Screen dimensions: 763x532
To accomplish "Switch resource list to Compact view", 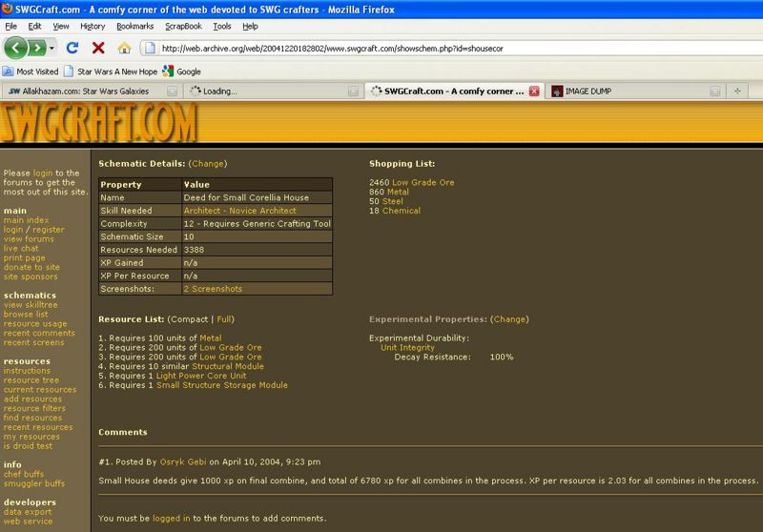I will 190,319.
